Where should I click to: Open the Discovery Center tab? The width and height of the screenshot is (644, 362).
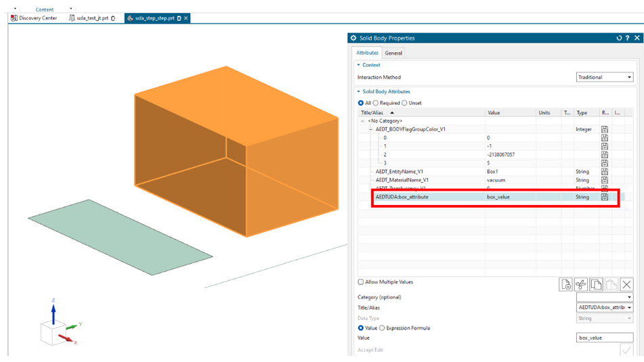click(34, 18)
